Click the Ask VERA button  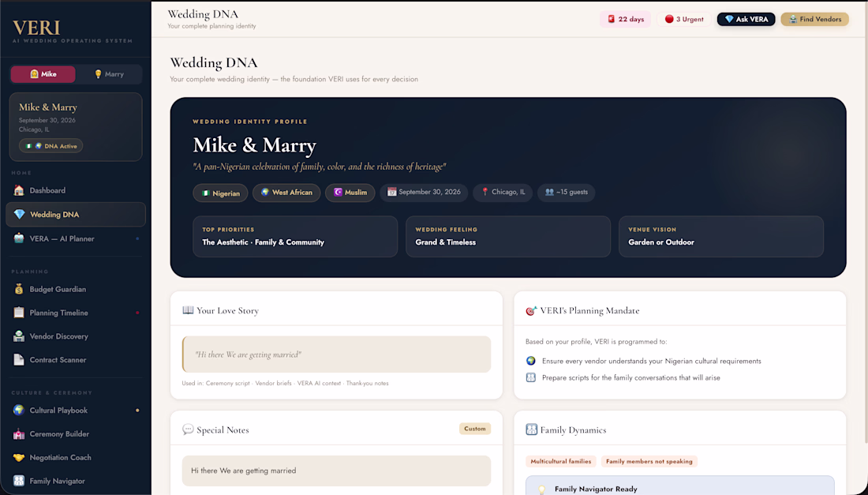click(x=746, y=20)
